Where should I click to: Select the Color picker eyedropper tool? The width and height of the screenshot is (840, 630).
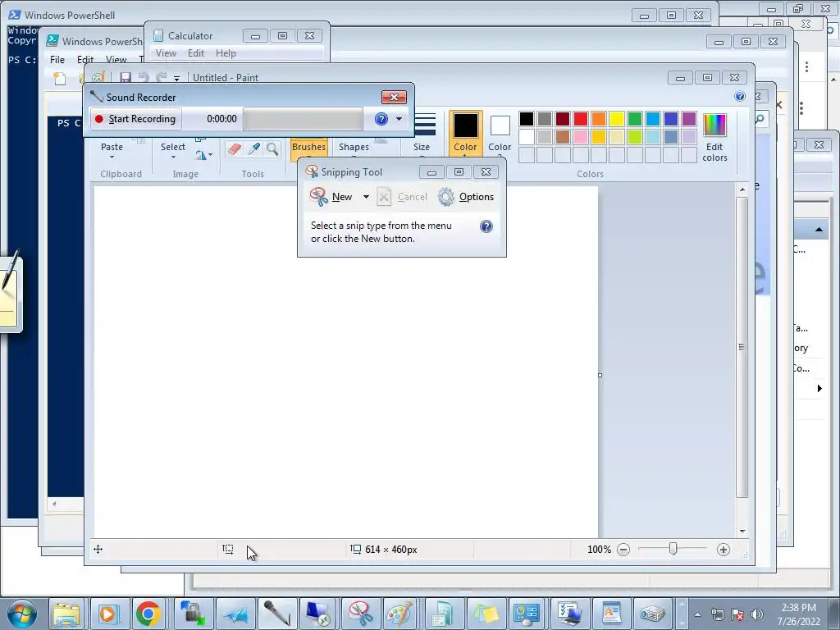tap(253, 148)
